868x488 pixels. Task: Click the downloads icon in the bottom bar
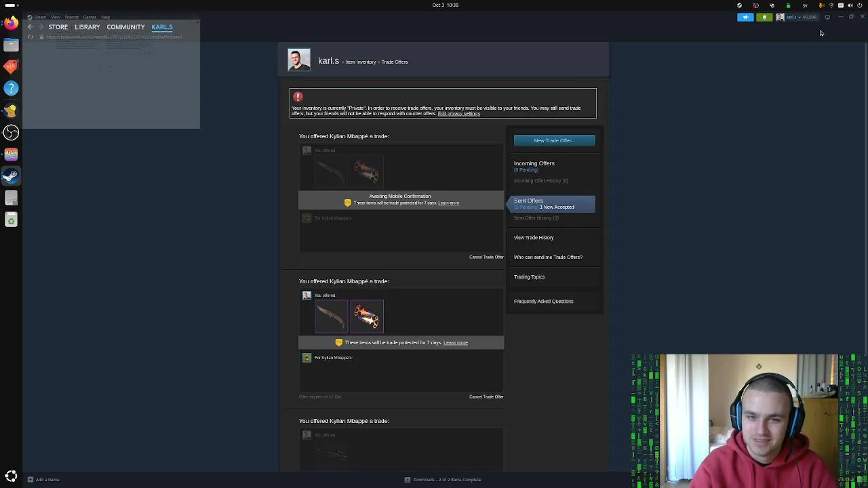tap(408, 479)
